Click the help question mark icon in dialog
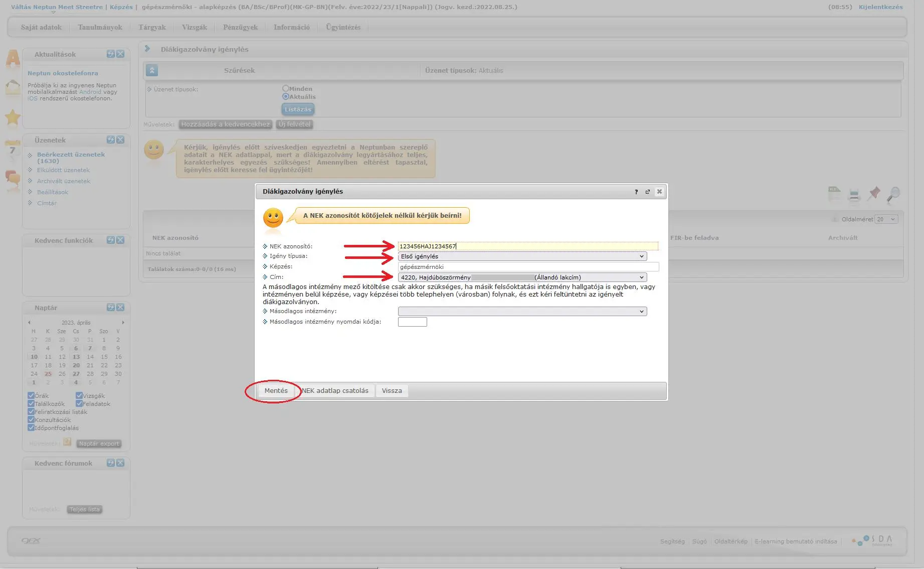This screenshot has width=924, height=569. tap(636, 192)
